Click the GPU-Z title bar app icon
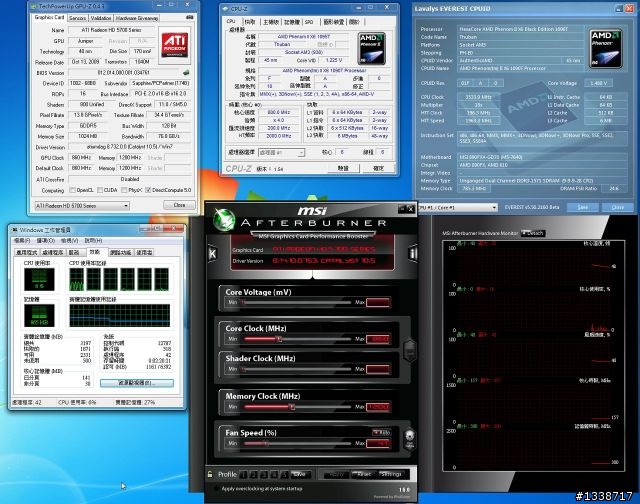 coord(34,6)
